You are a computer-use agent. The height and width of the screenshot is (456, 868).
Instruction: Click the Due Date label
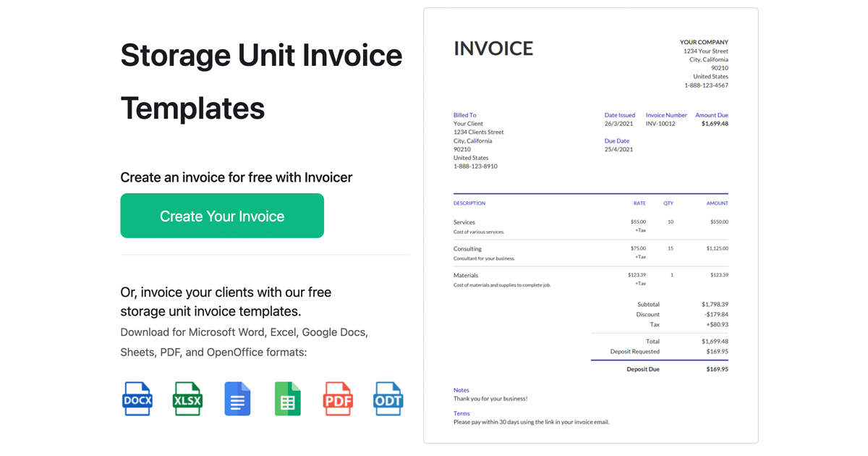point(617,141)
